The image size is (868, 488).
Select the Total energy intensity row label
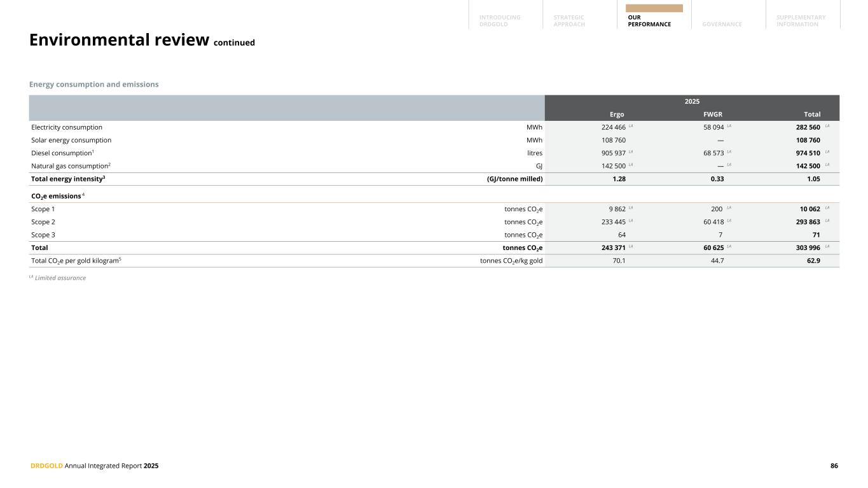pos(68,179)
